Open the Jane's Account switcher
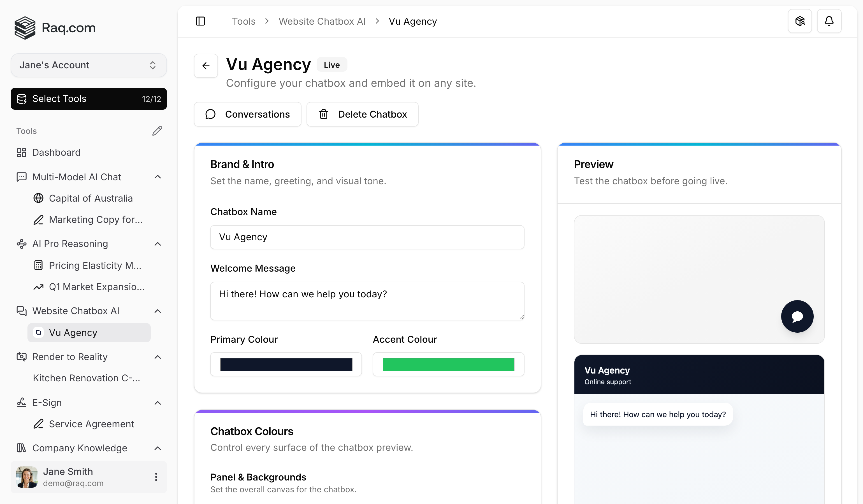The image size is (863, 504). point(88,65)
